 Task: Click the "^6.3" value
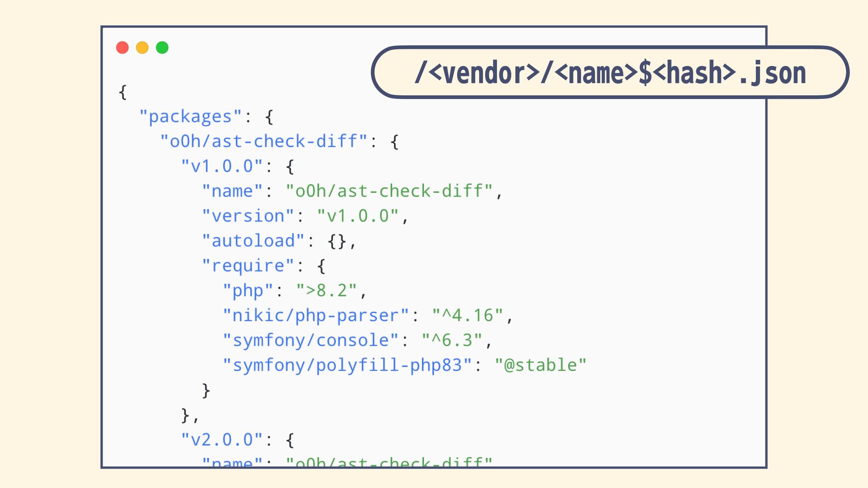point(452,340)
